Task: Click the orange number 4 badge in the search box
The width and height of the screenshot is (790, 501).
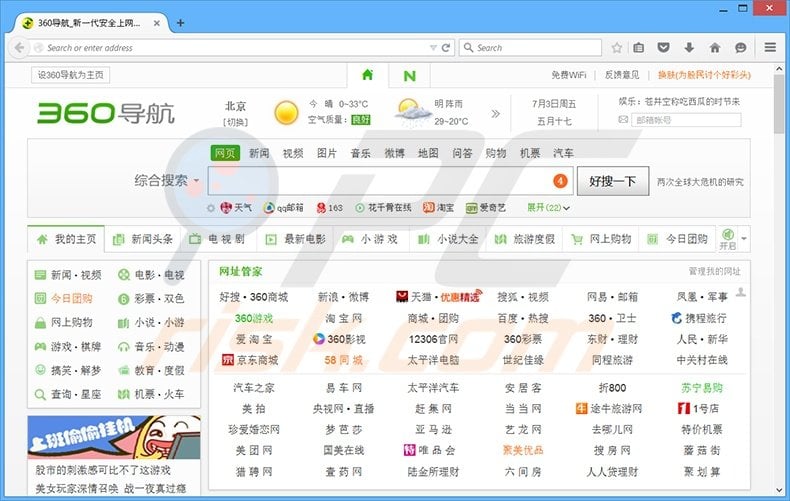Action: (x=560, y=181)
